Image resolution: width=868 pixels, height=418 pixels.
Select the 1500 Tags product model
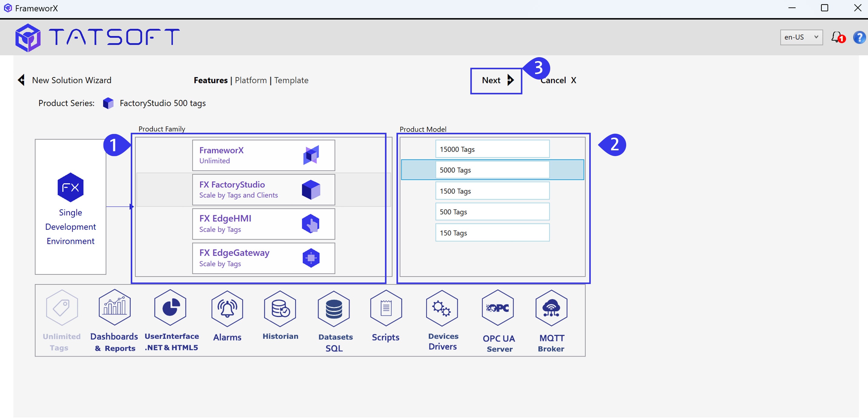click(x=492, y=191)
